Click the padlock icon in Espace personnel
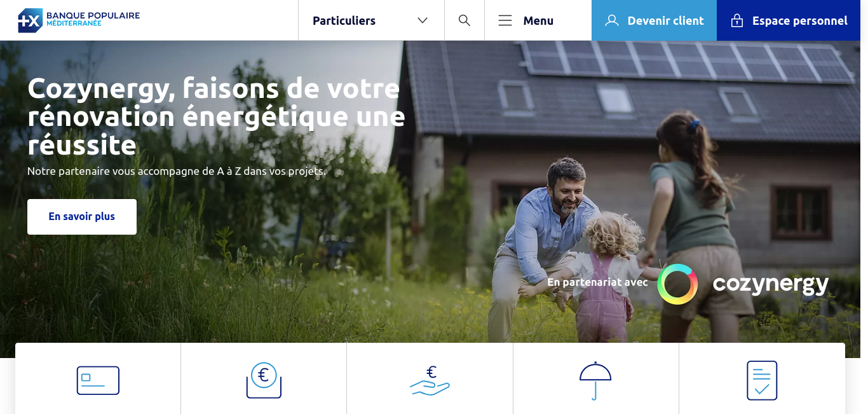This screenshot has width=868, height=414. (737, 20)
